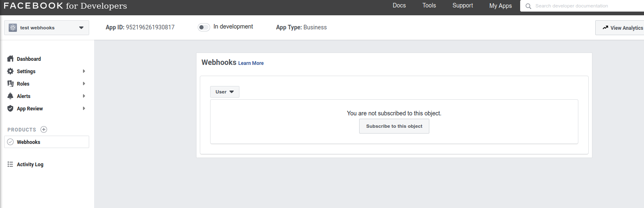This screenshot has width=644, height=208.
Task: Expand the Roles submenu arrow
Action: pos(84,84)
